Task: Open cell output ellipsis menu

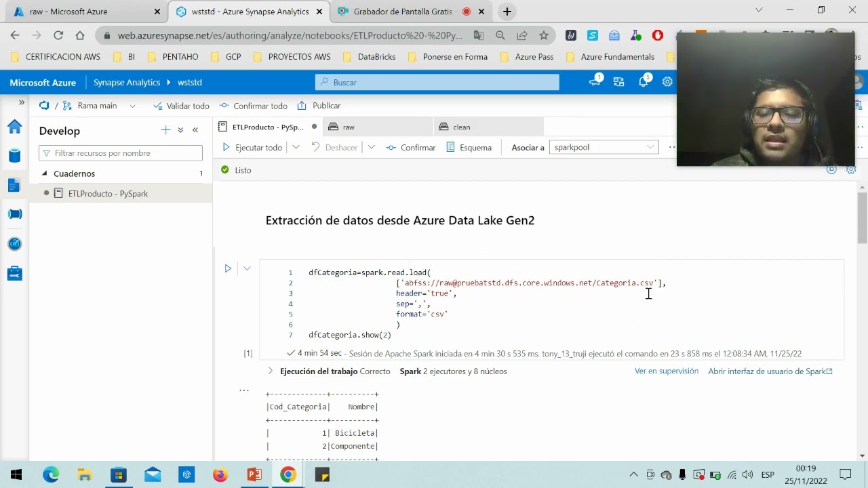Action: pyautogui.click(x=244, y=390)
